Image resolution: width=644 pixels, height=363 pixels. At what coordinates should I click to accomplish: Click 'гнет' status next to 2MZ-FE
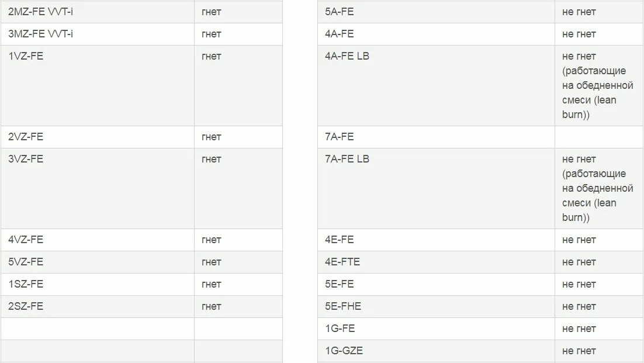pyautogui.click(x=212, y=12)
